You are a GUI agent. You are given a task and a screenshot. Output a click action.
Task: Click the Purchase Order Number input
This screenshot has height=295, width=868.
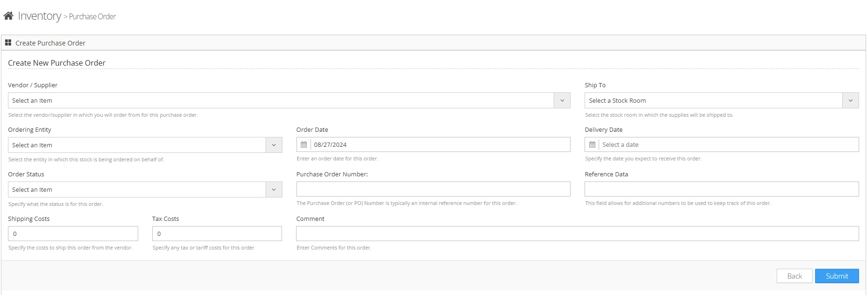(x=433, y=189)
